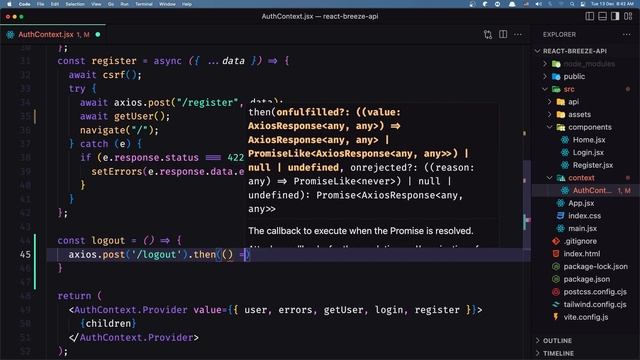The width and height of the screenshot is (640, 360).
Task: Open package.json file
Action: point(587,279)
